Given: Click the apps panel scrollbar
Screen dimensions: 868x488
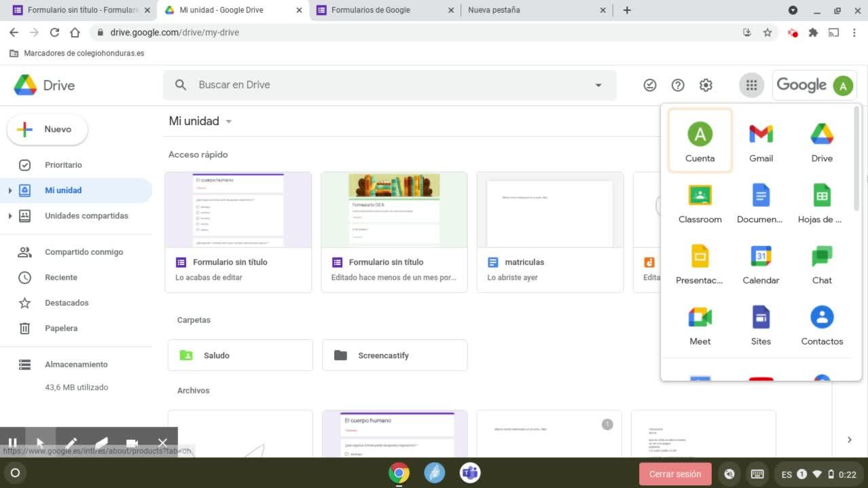Looking at the screenshot, I should pyautogui.click(x=857, y=160).
